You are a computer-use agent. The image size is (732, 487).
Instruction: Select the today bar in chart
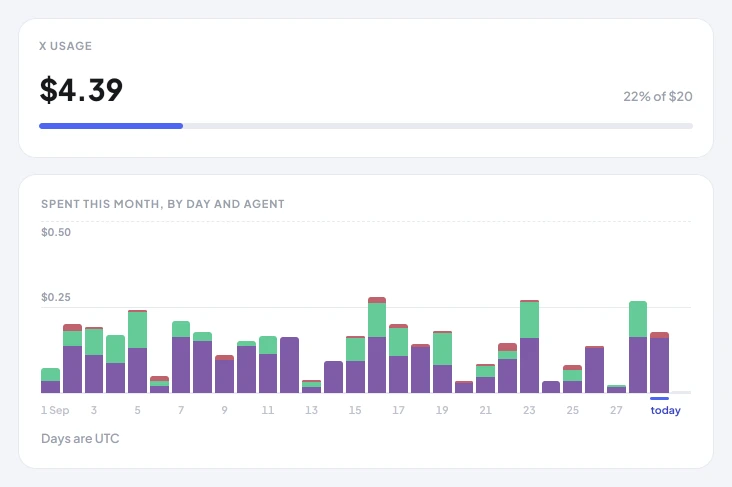coord(659,362)
